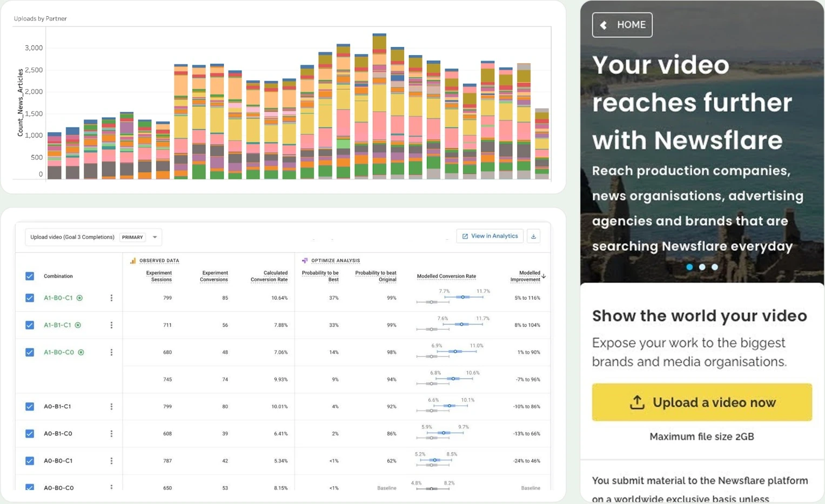Open the A1-B0-C0 combination link
Viewport: 825px width, 504px height.
tap(59, 352)
